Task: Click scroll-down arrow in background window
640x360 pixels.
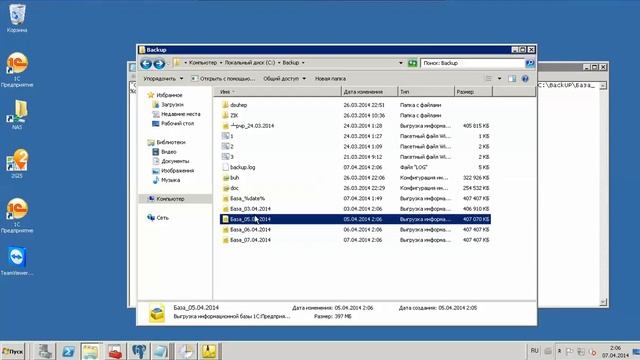Action: click(603, 302)
